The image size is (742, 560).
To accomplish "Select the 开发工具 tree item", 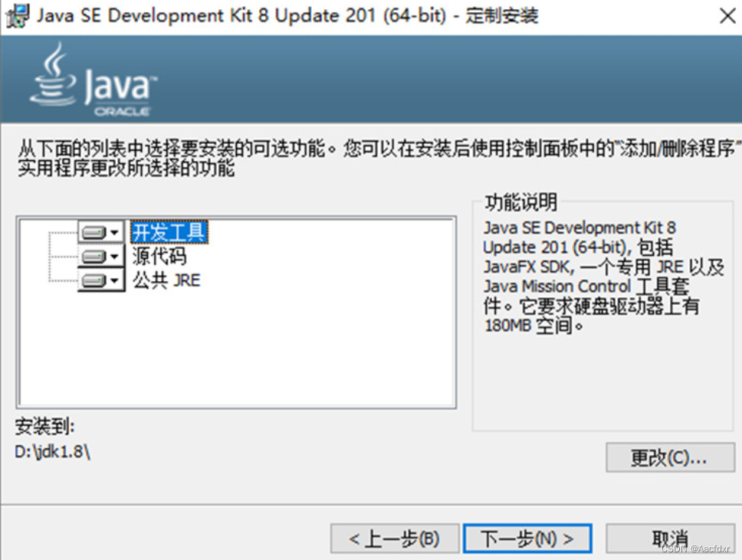I will click(169, 232).
